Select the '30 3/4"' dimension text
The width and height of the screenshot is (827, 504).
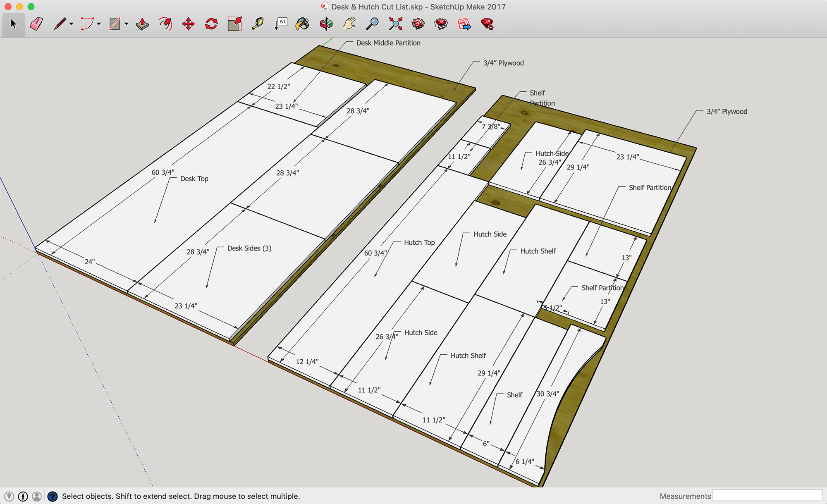(x=548, y=394)
